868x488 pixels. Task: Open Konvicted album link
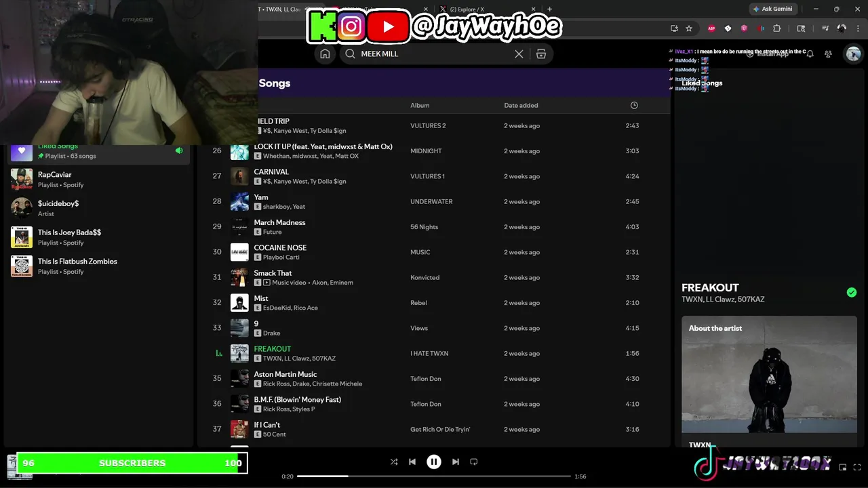425,277
